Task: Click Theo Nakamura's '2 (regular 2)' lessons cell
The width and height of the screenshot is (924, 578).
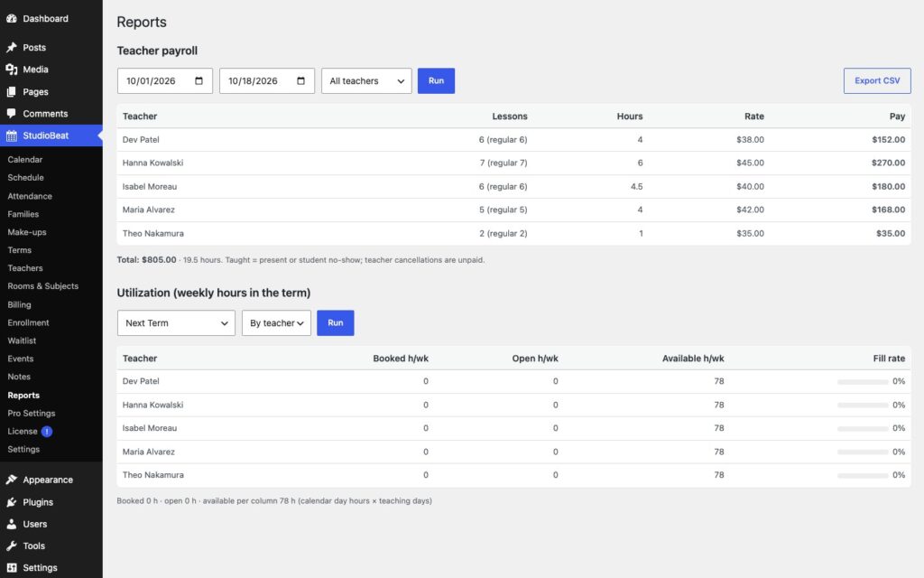Action: pyautogui.click(x=504, y=234)
